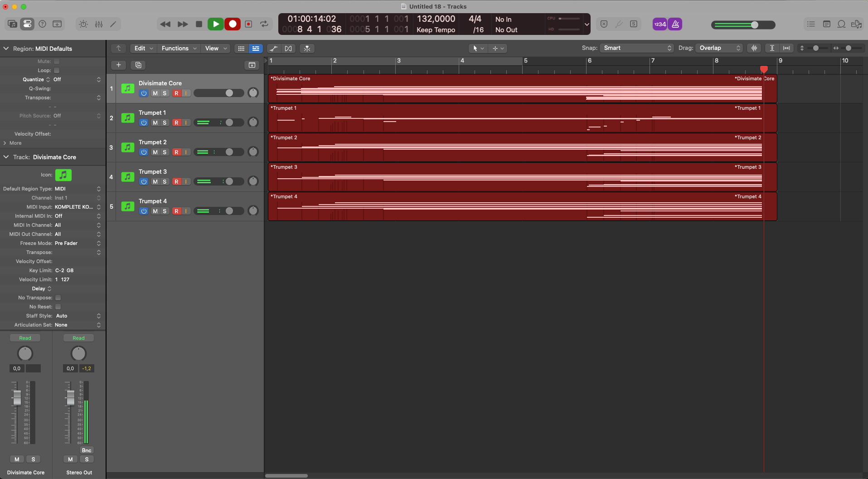The height and width of the screenshot is (479, 868).
Task: Click the Bnc bounce button
Action: (x=87, y=450)
